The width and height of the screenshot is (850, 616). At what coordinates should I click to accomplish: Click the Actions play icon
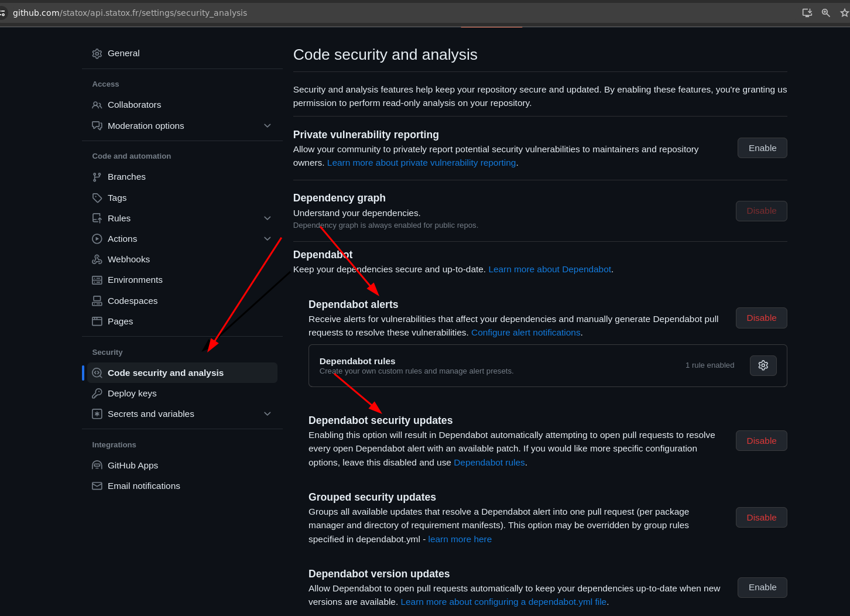(x=97, y=239)
